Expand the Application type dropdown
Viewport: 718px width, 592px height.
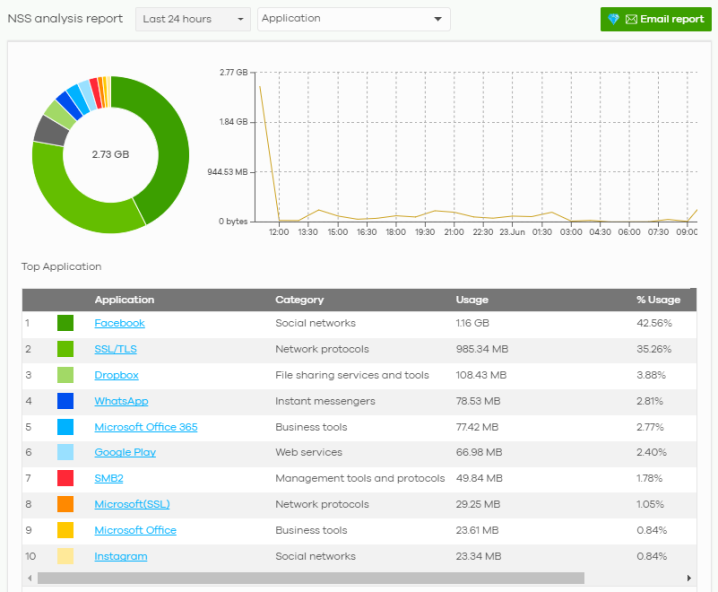click(x=353, y=19)
